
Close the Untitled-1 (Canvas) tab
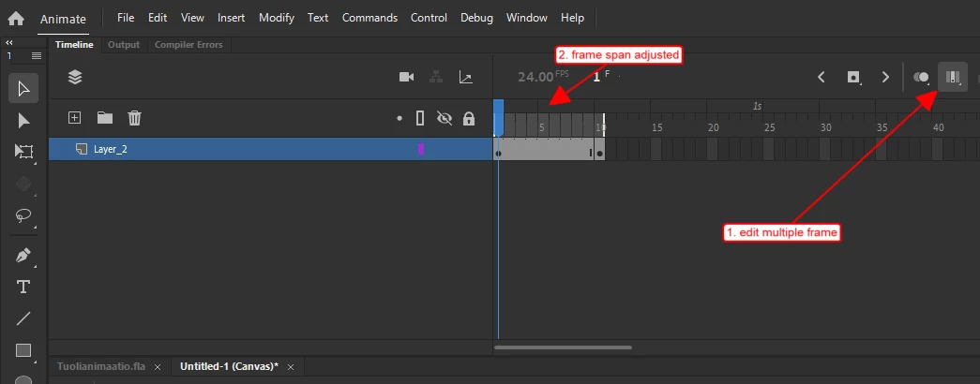pos(291,367)
